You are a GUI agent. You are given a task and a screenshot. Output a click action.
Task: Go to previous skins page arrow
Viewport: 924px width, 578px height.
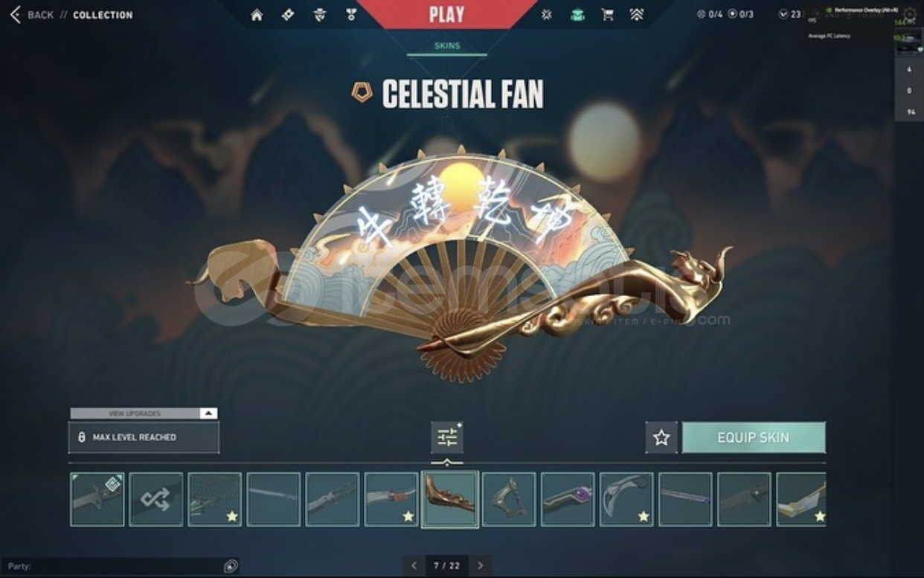pyautogui.click(x=414, y=565)
